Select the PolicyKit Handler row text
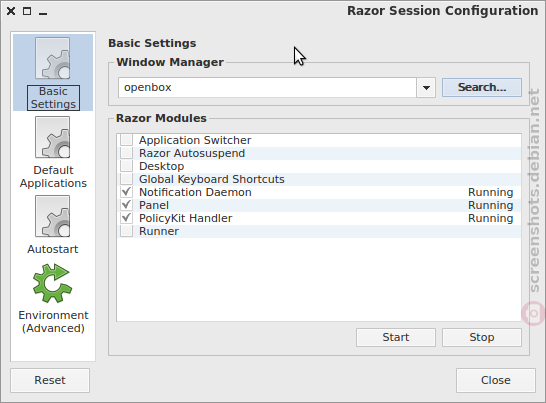 [x=186, y=218]
